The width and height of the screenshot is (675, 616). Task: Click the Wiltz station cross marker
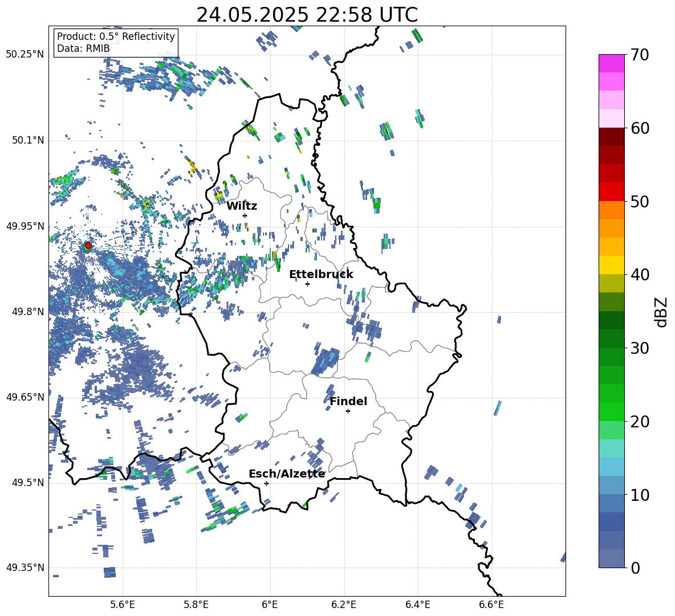245,215
